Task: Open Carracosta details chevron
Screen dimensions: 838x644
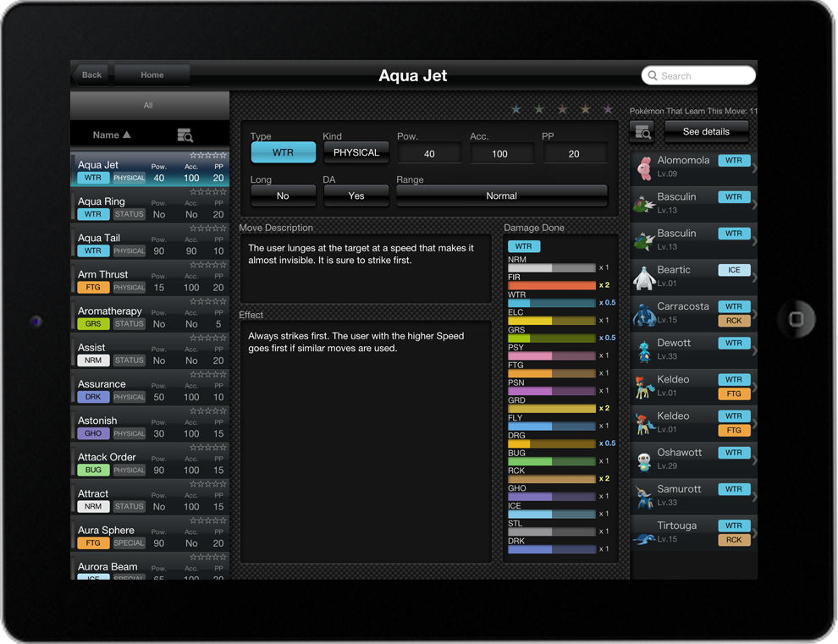Action: click(x=754, y=314)
